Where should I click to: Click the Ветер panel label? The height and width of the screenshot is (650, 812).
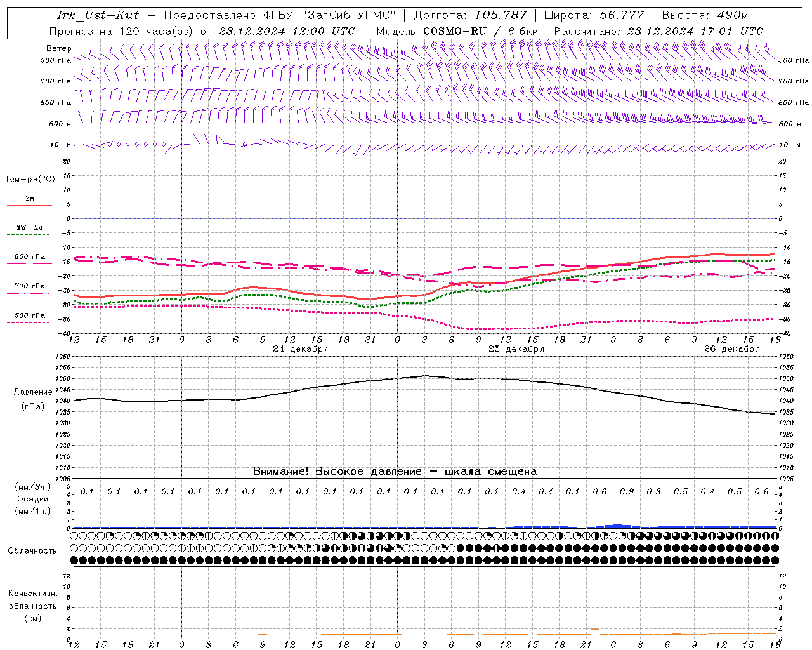click(x=58, y=48)
